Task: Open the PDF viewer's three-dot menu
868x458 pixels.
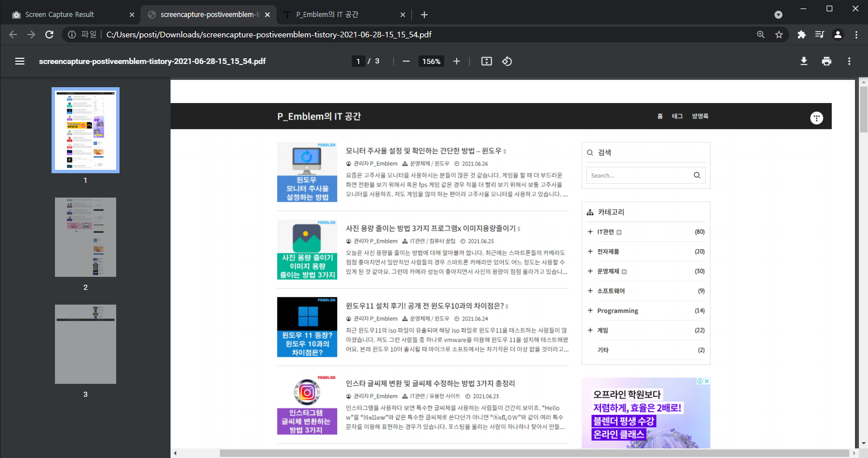Action: 849,61
